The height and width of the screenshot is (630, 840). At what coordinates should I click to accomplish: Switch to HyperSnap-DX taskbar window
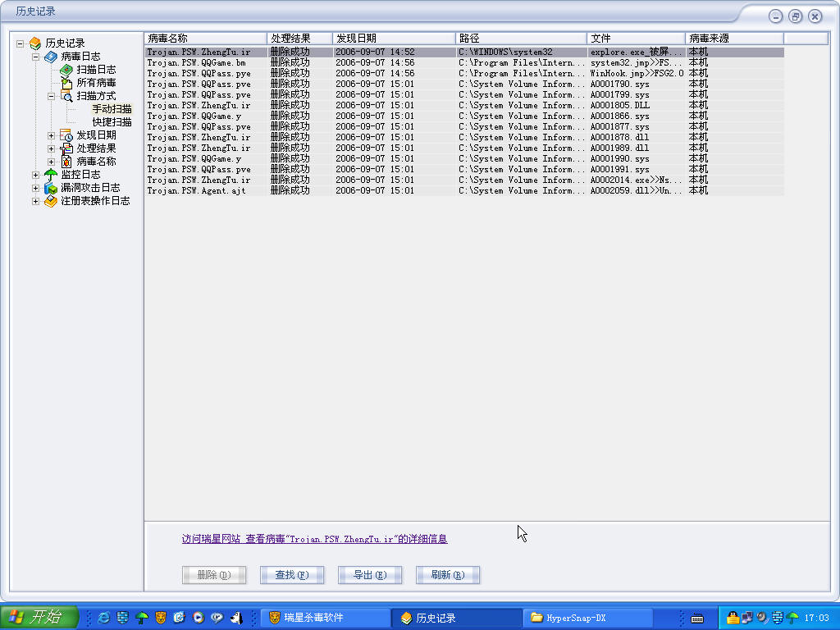(x=587, y=618)
